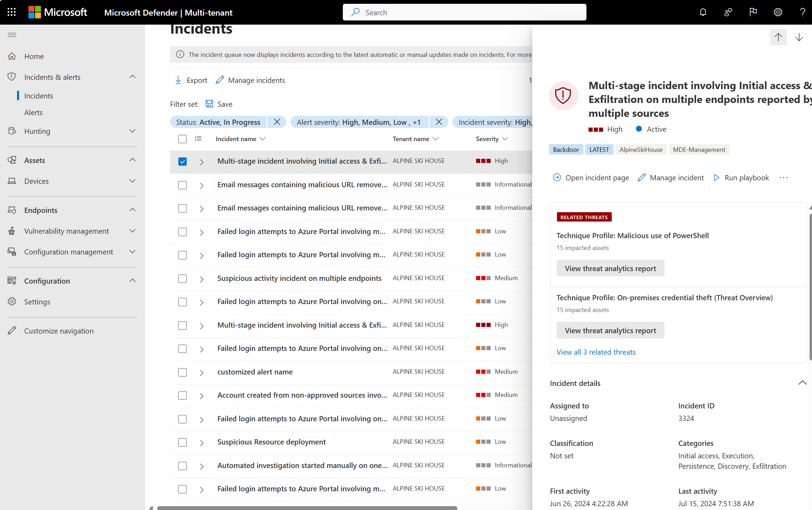
Task: Click the horizontal scrollbar under incident list
Action: 307,508
